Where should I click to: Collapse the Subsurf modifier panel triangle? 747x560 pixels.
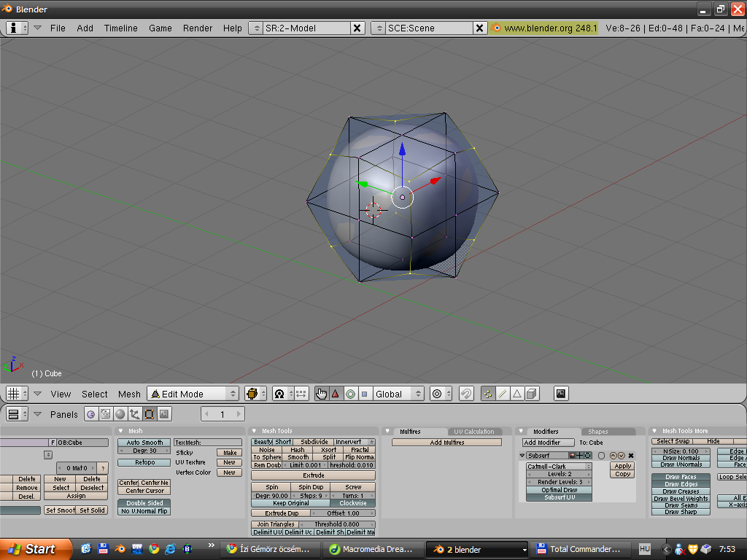point(522,456)
